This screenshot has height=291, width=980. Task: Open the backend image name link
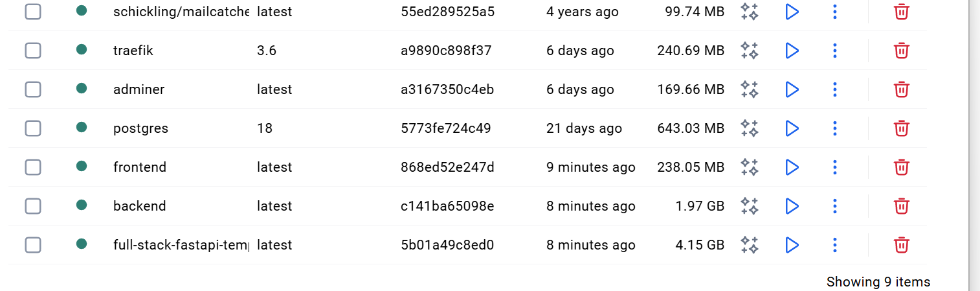pos(139,206)
